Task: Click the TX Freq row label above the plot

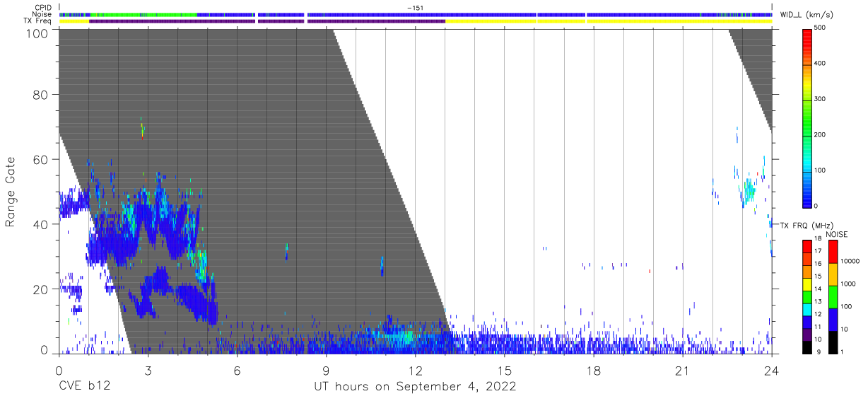Action: pos(38,21)
